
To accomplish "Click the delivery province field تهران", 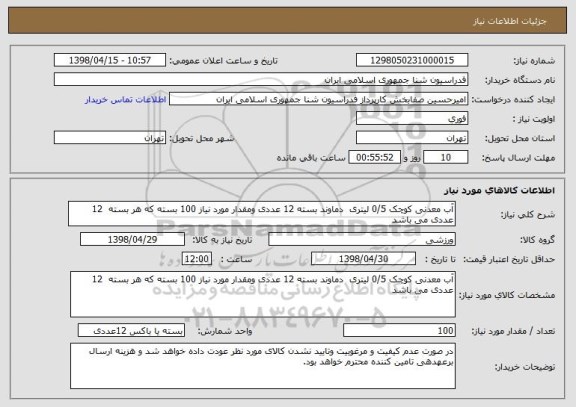I will coord(412,138).
